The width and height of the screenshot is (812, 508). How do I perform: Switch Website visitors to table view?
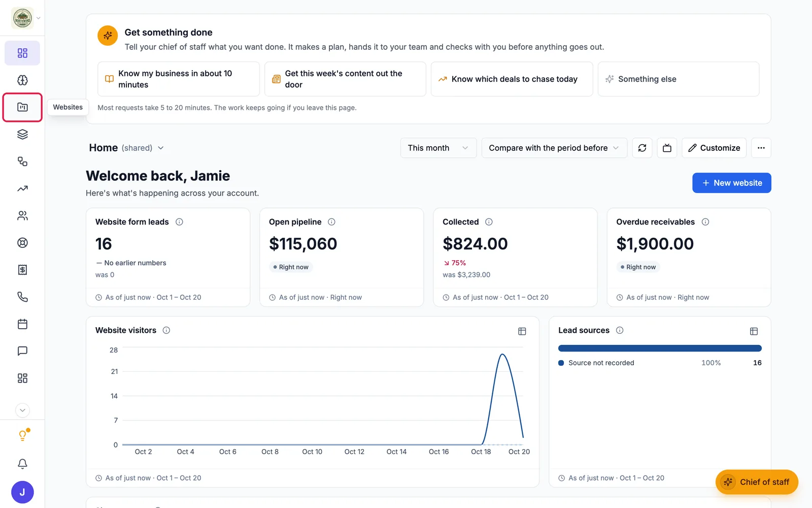[x=522, y=331]
